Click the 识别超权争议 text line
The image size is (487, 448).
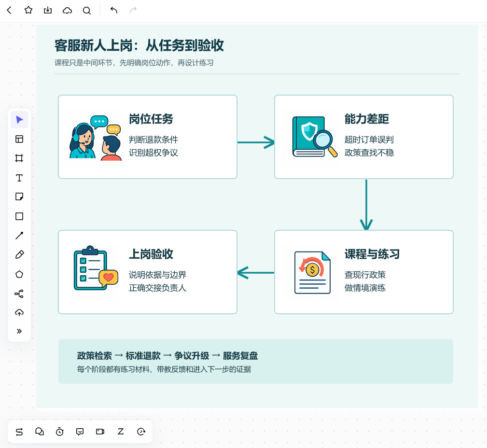click(x=153, y=153)
